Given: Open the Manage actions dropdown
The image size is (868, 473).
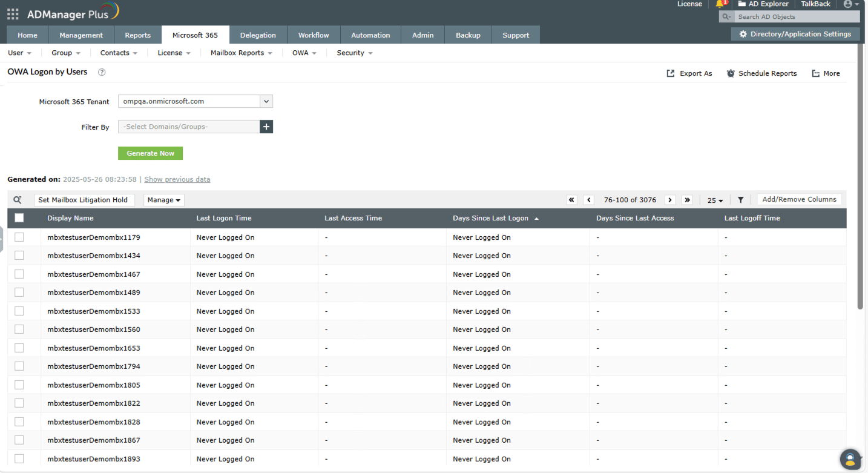Looking at the screenshot, I should (x=164, y=200).
